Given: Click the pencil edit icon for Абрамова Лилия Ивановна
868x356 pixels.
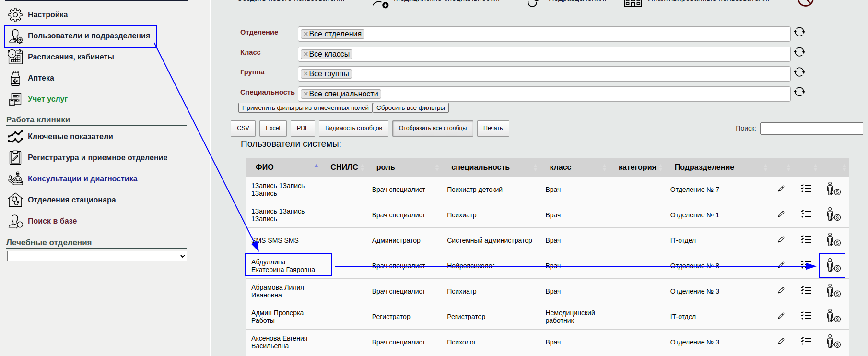Looking at the screenshot, I should [x=781, y=291].
